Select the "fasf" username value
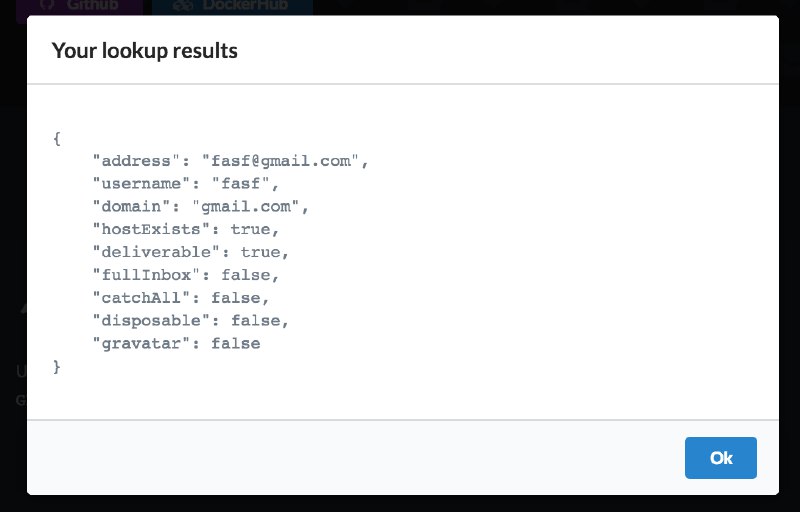This screenshot has height=512, width=800. pyautogui.click(x=240, y=184)
